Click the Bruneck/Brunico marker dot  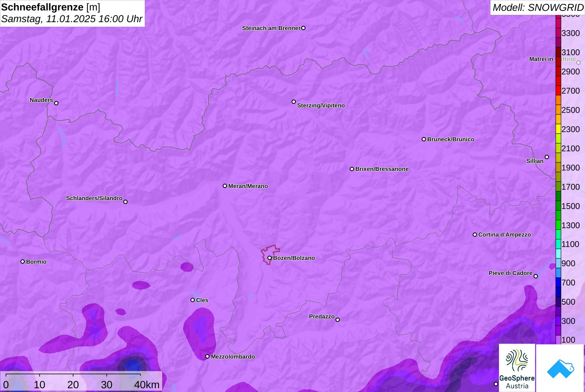[424, 139]
